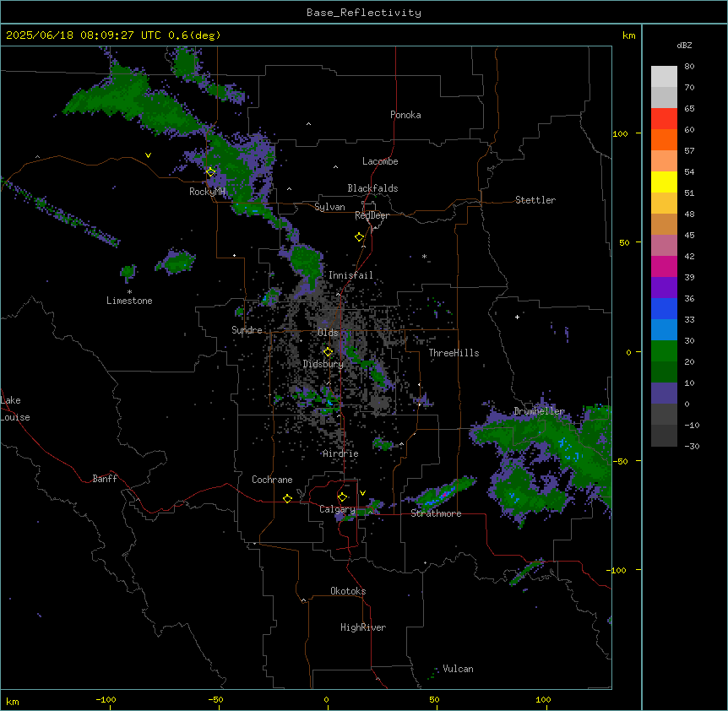The height and width of the screenshot is (711, 728).
Task: Click the slate 0-10 dBZ legend swatch
Action: tap(664, 393)
